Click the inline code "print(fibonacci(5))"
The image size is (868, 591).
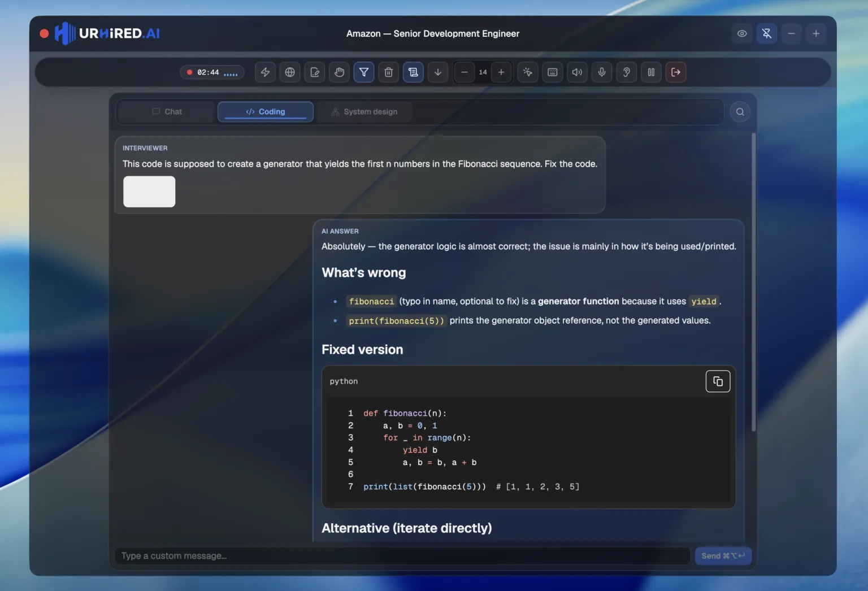click(x=397, y=321)
